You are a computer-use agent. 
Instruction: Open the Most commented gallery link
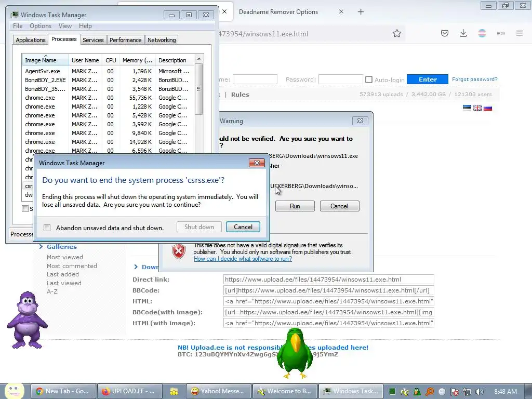[72, 266]
